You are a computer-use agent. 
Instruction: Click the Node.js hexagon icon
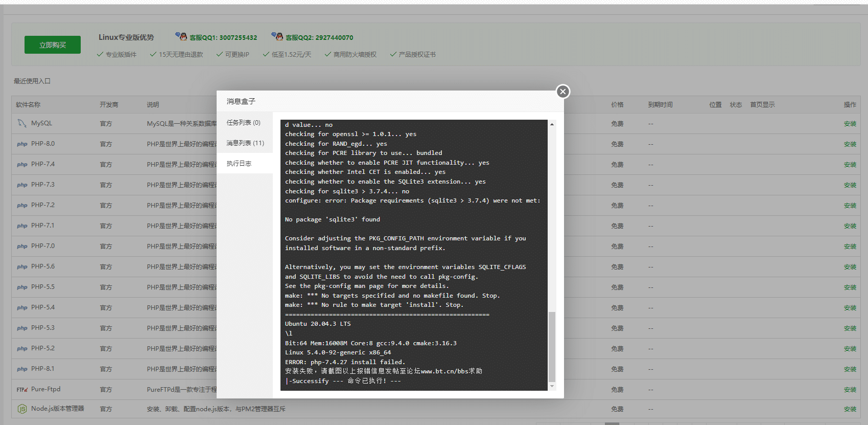[22, 409]
